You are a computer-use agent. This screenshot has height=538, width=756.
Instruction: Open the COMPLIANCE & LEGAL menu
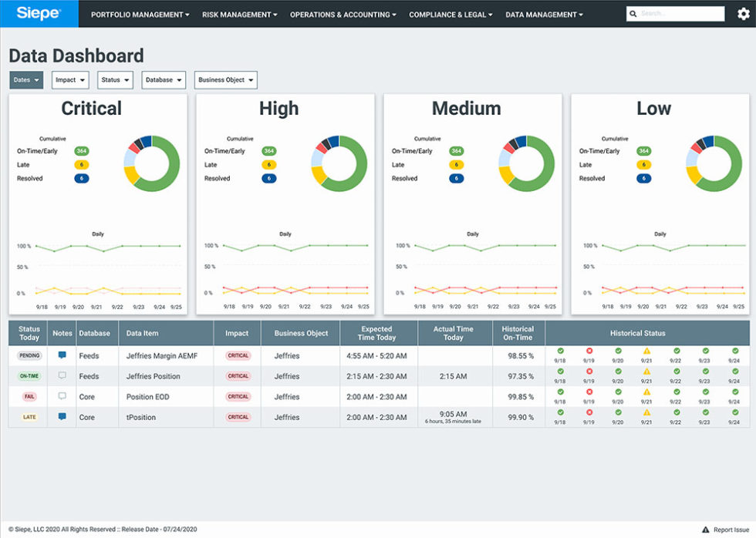(x=450, y=14)
